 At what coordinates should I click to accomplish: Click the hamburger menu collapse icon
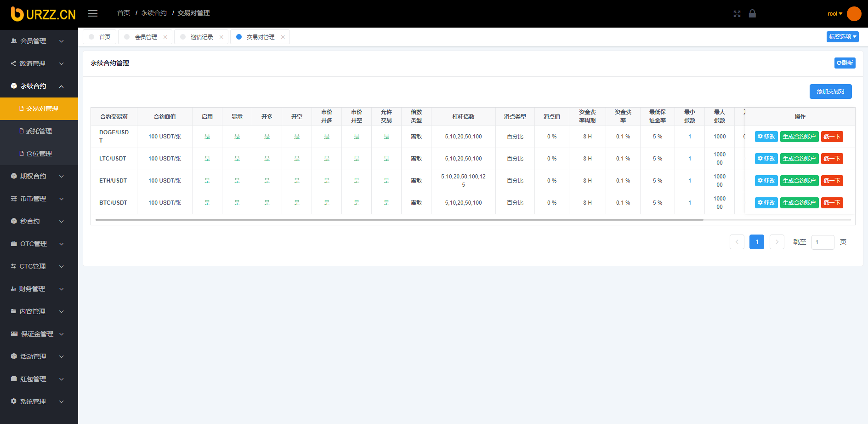93,13
